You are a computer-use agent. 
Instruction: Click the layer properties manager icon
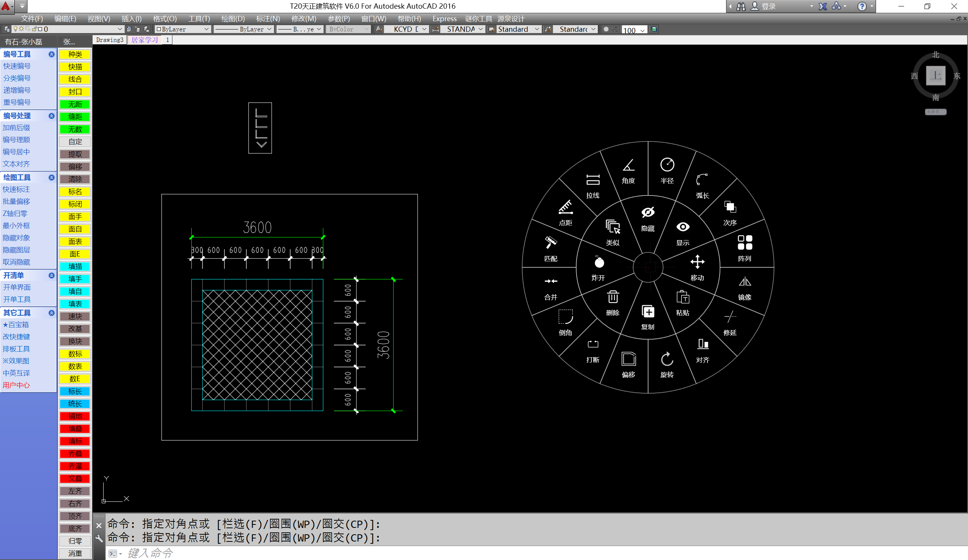tap(7, 29)
